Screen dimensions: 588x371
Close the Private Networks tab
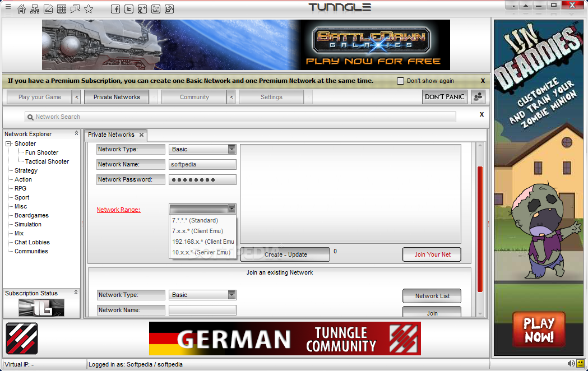pyautogui.click(x=141, y=135)
